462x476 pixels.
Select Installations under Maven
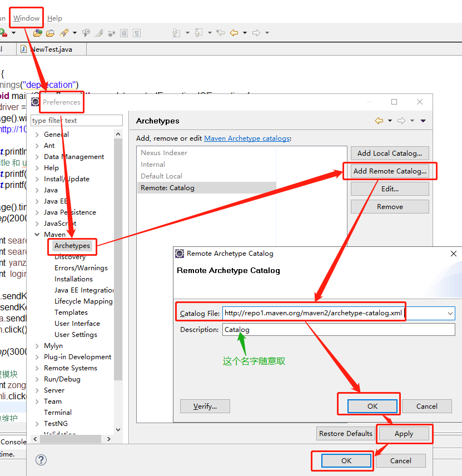[x=73, y=279]
